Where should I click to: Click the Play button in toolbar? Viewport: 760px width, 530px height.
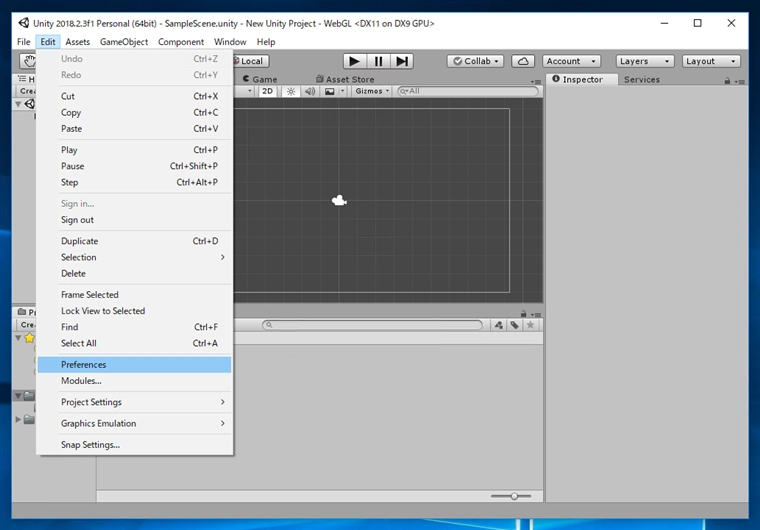click(354, 61)
